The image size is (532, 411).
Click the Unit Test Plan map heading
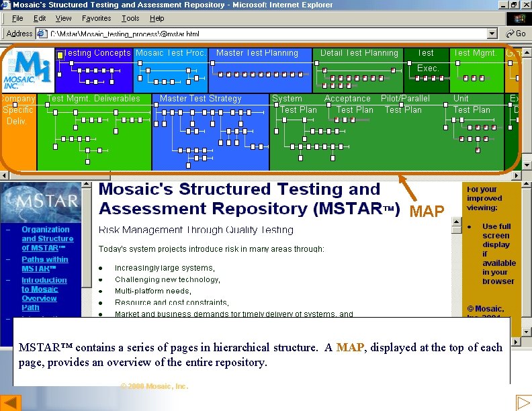point(472,104)
